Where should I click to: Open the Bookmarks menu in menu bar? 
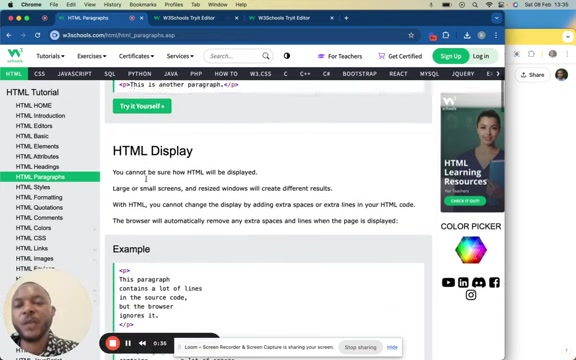[x=143, y=5]
